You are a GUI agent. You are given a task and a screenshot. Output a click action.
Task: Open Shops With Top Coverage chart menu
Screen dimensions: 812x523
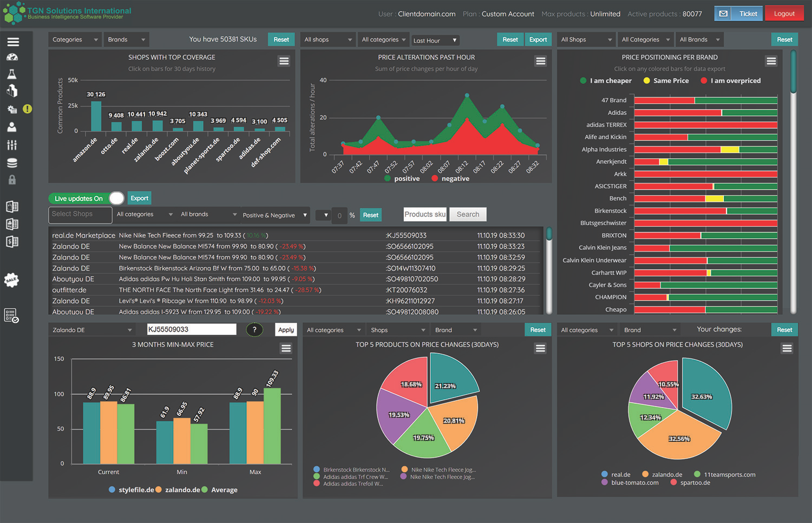[284, 61]
